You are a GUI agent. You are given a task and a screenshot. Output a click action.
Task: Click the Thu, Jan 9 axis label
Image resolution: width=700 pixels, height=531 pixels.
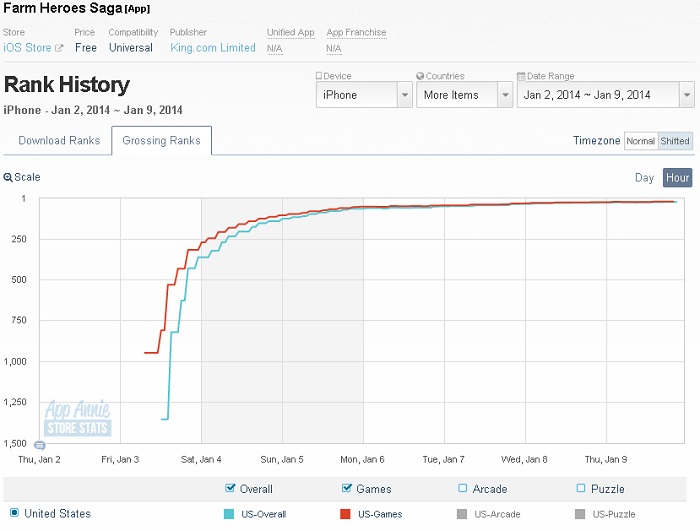point(606,460)
